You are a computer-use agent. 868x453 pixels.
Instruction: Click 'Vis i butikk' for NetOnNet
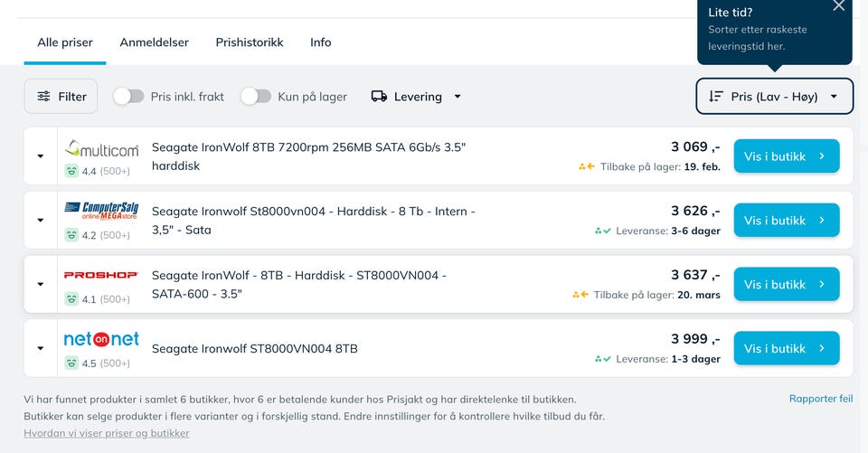click(786, 348)
